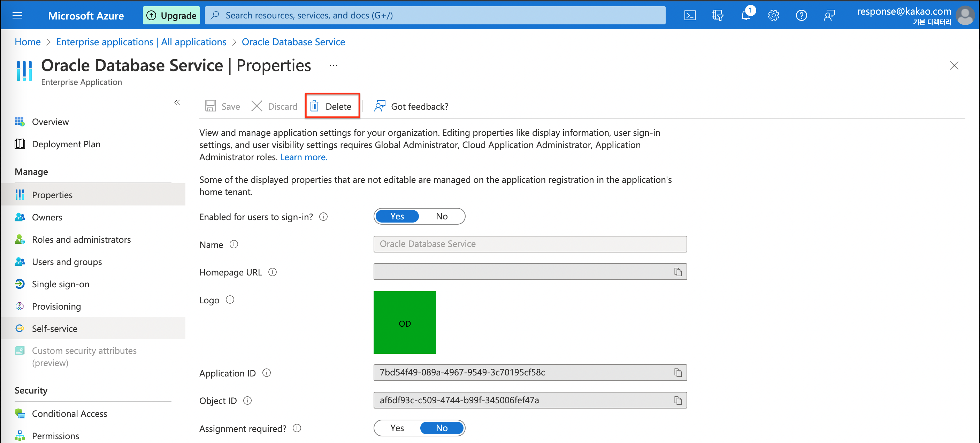980x443 pixels.
Task: Open Users and groups
Action: (x=93, y=262)
